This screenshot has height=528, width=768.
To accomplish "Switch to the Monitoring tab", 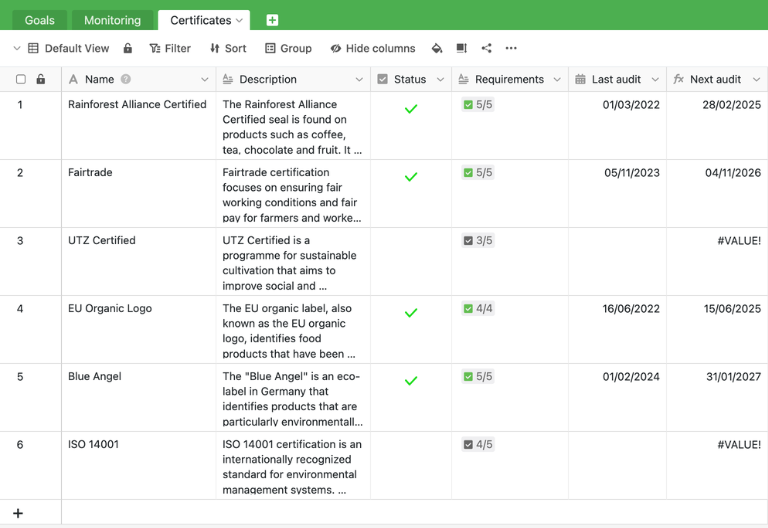I will tap(112, 20).
